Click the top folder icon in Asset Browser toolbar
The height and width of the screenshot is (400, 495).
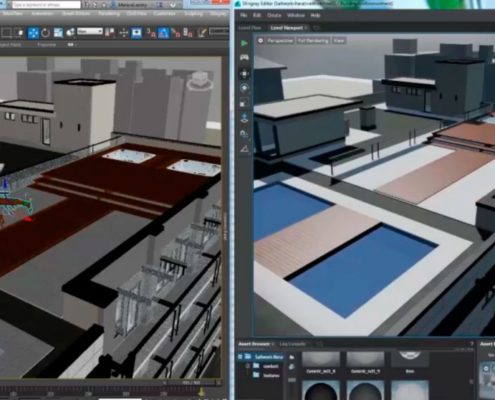[x=292, y=357]
